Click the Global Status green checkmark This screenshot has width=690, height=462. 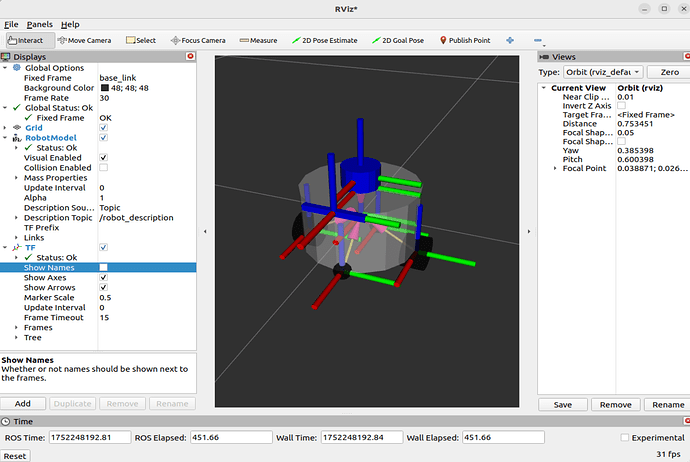[x=17, y=107]
